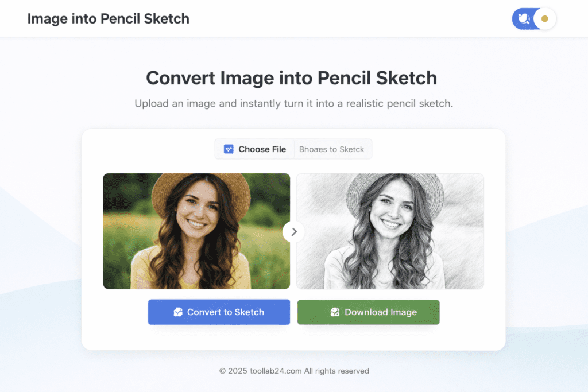Screen dimensions: 588x392
Task: Toggle the dark mode switch
Action: coord(534,19)
